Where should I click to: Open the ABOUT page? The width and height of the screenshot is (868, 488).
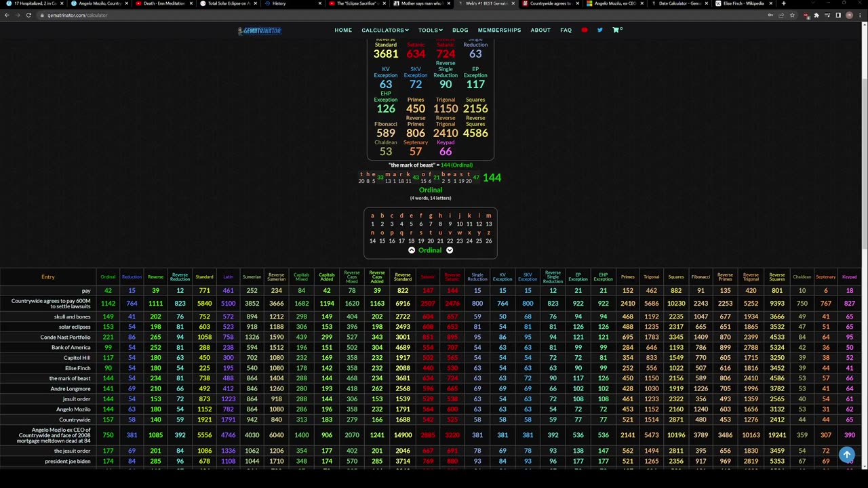pos(540,30)
